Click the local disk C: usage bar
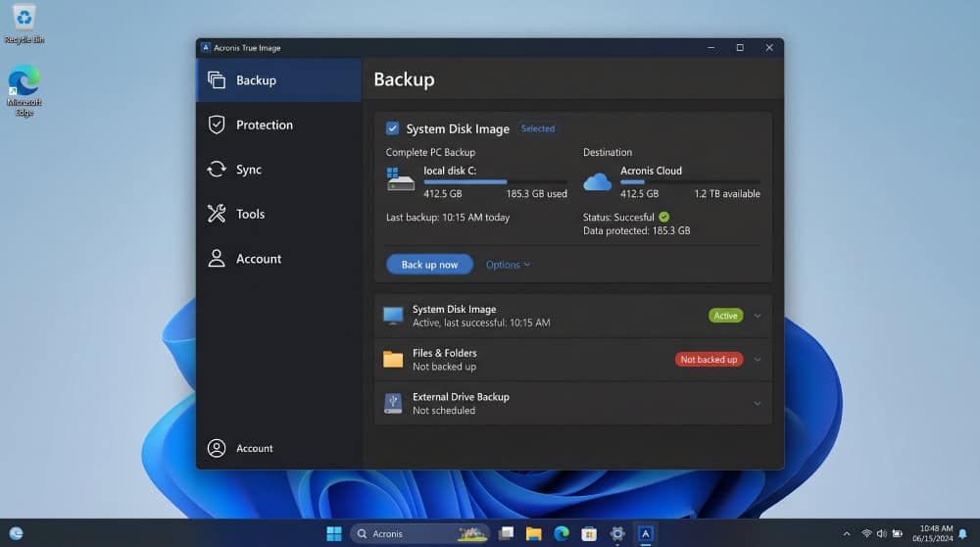The height and width of the screenshot is (547, 980). click(495, 182)
